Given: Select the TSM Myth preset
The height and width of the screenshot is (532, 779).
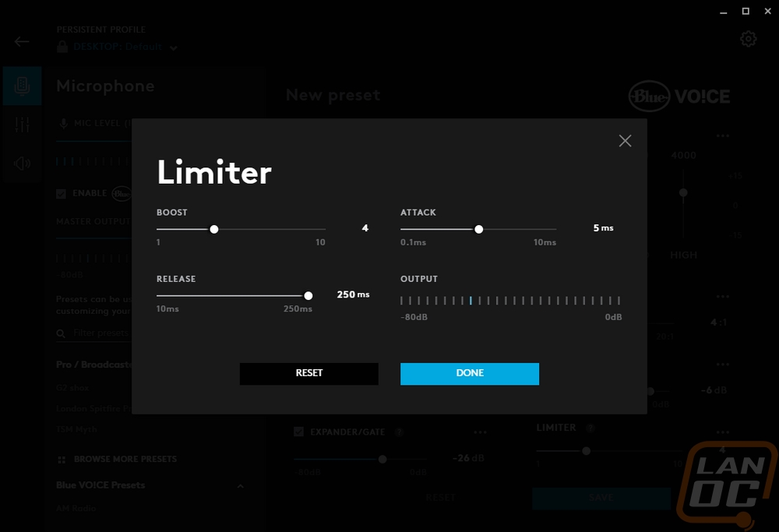Looking at the screenshot, I should click(x=76, y=429).
